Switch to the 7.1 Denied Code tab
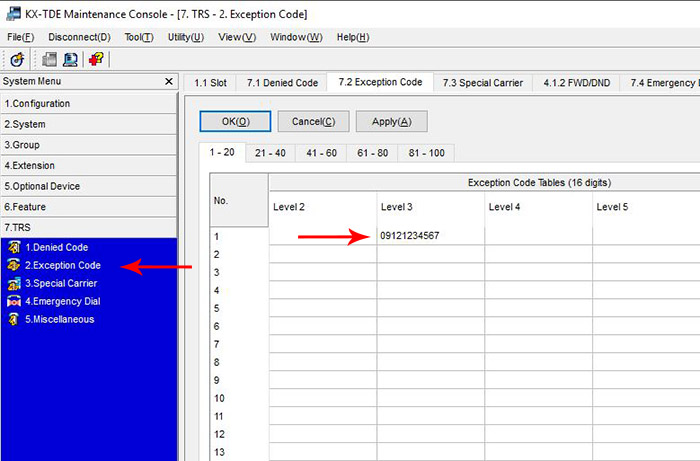Image resolution: width=700 pixels, height=461 pixels. pyautogui.click(x=282, y=83)
